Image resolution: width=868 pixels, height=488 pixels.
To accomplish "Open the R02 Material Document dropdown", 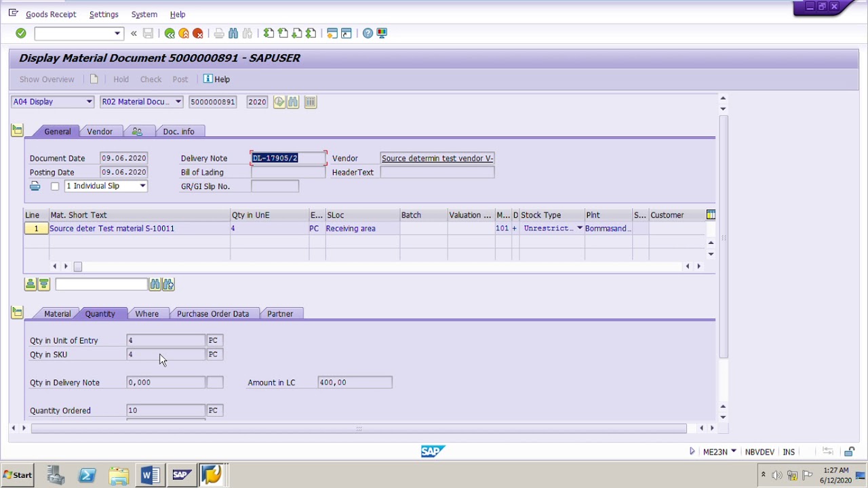I will tap(178, 102).
